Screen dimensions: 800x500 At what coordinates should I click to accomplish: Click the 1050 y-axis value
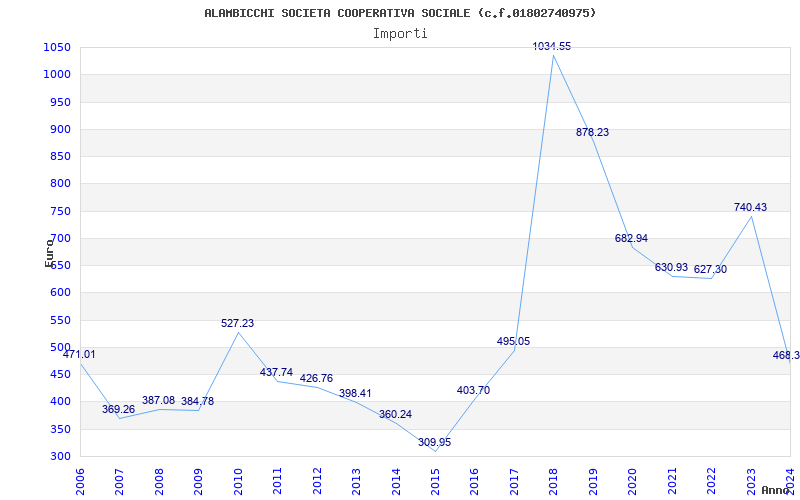pyautogui.click(x=57, y=47)
